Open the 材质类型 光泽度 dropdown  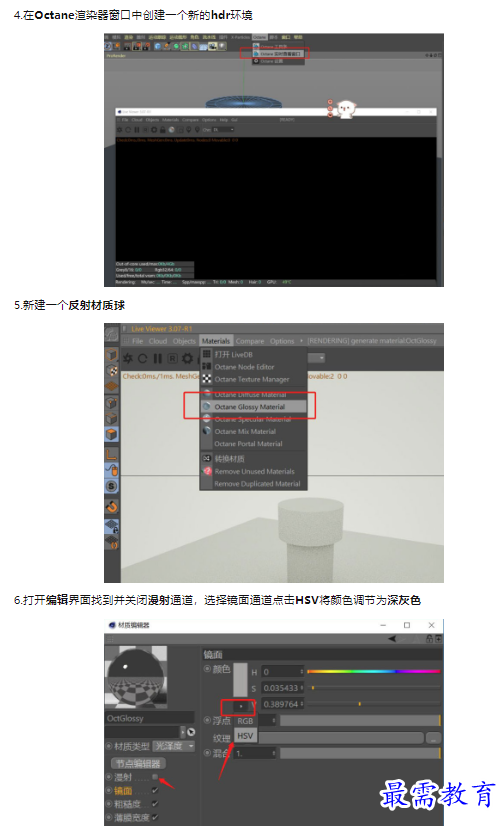[x=174, y=746]
